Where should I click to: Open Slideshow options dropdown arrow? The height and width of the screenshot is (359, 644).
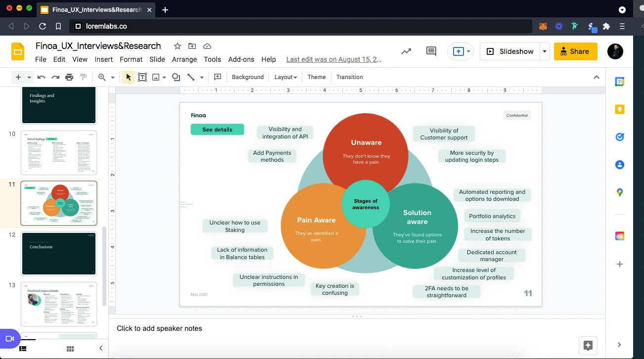tap(545, 51)
